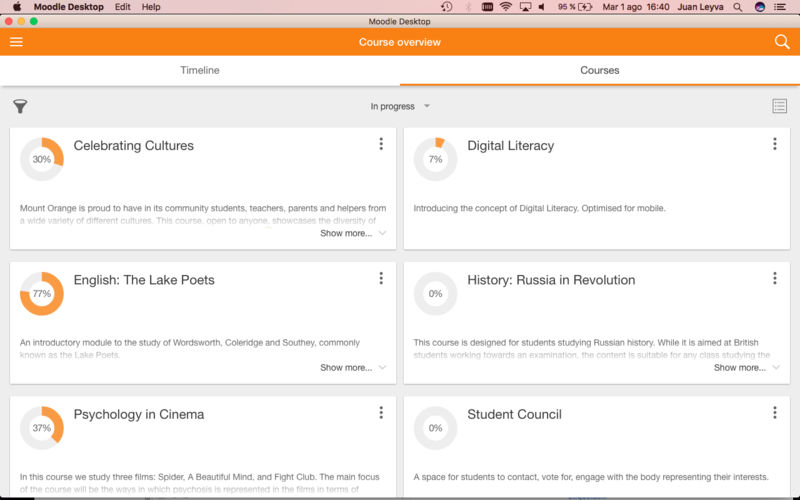Viewport: 800px width, 500px height.
Task: Click the search magnifier in orange header
Action: (x=782, y=42)
